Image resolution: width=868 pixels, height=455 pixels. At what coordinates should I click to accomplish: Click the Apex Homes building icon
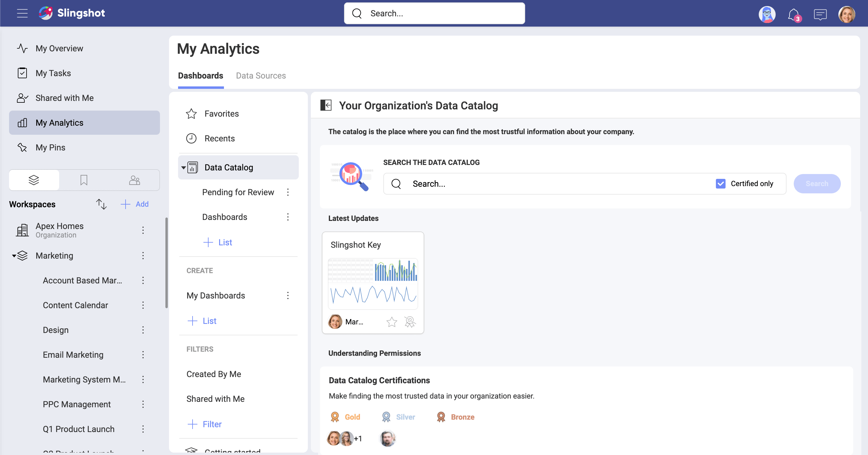[23, 230]
